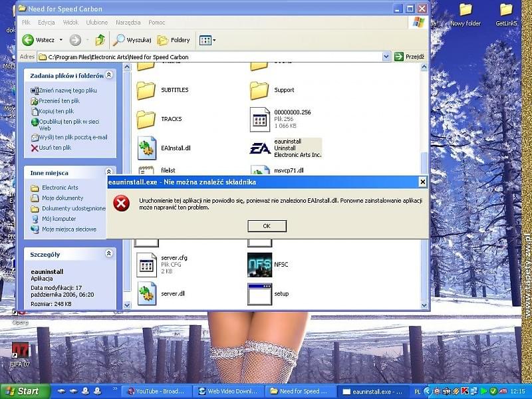The image size is (532, 399).
Task: Select the 00000000.256 file icon
Action: [259, 120]
